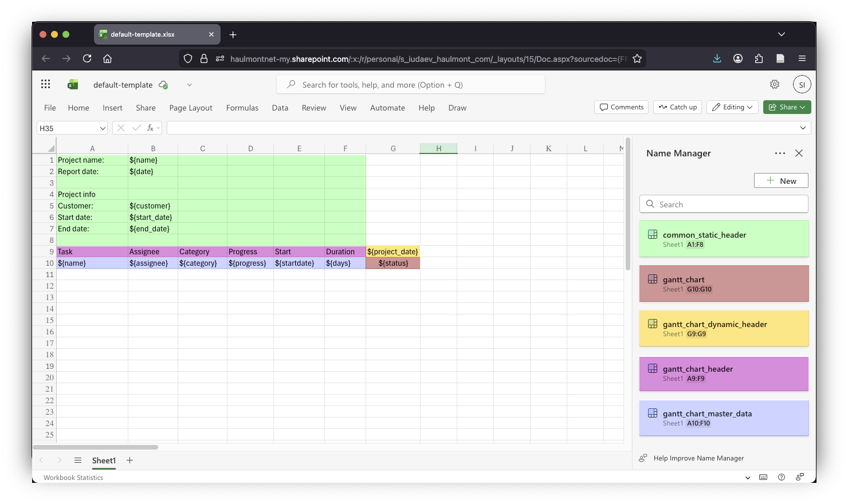Open the Formulas ribbon tab
This screenshot has width=848, height=504.
point(242,108)
